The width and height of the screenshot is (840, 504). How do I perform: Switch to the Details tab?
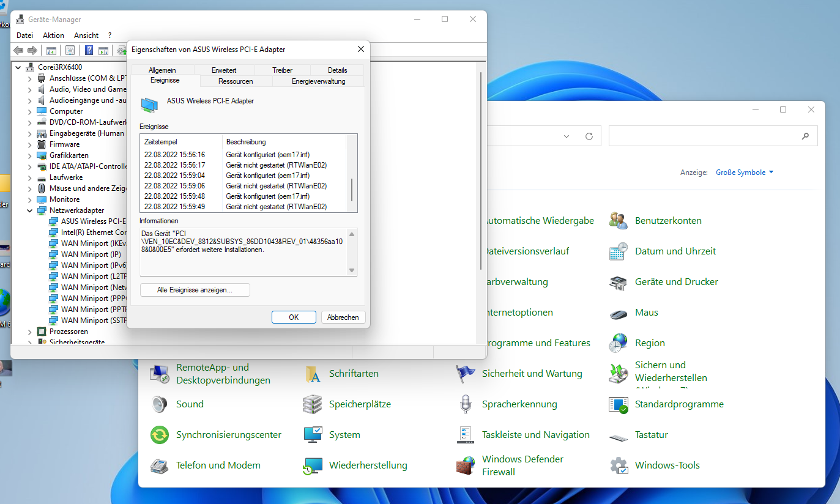pos(337,70)
